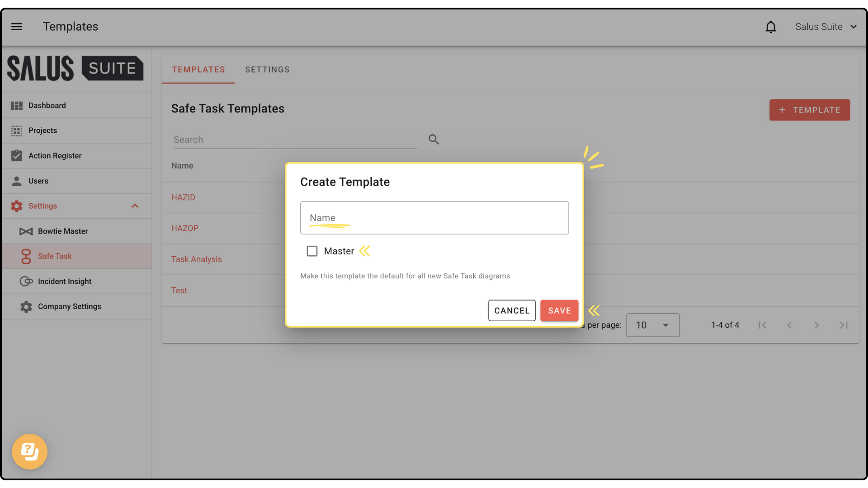The height and width of the screenshot is (488, 868).
Task: Go to next page arrow
Action: tap(816, 325)
